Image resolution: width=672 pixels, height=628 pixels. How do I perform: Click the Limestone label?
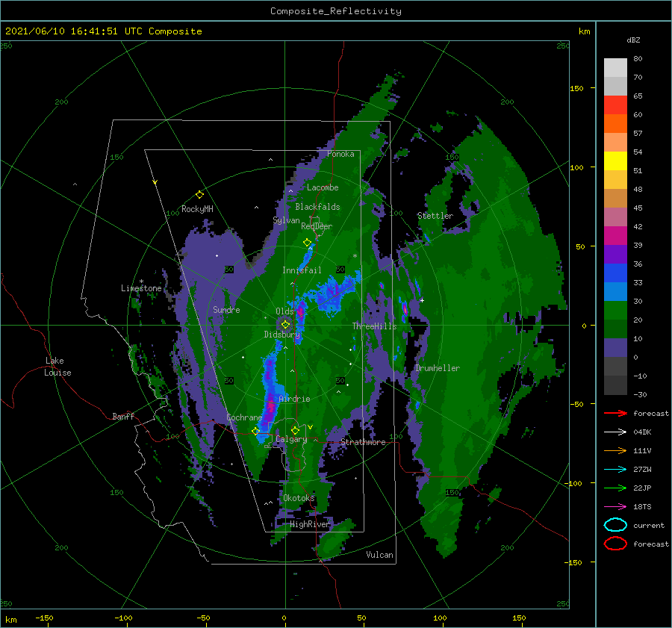point(141,288)
